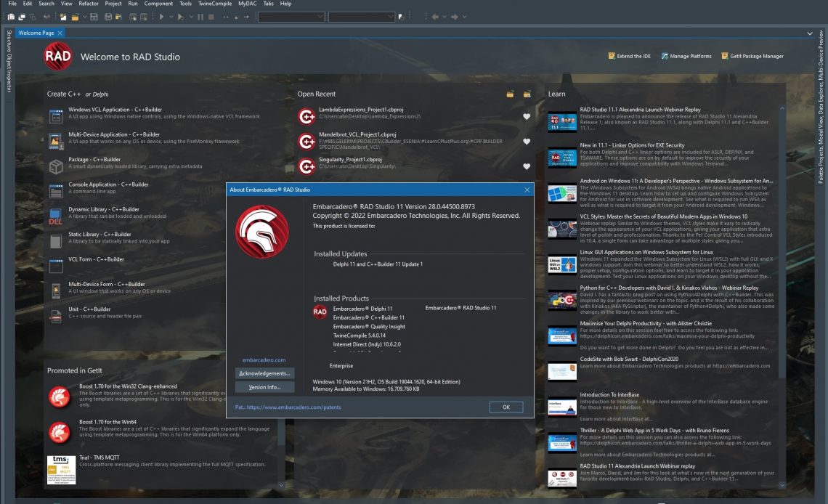Click Manage Platforms link
The image size is (828, 504).
(x=686, y=56)
